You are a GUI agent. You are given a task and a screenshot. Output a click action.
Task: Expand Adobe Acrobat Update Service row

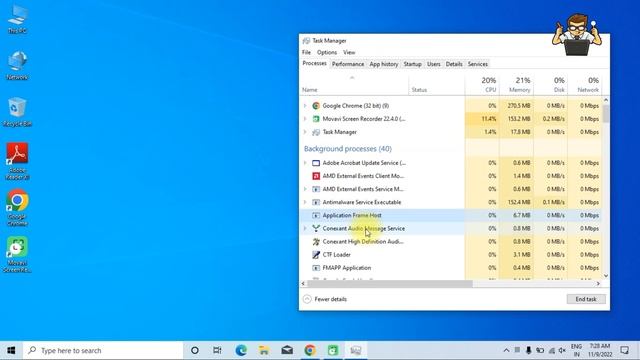(305, 163)
